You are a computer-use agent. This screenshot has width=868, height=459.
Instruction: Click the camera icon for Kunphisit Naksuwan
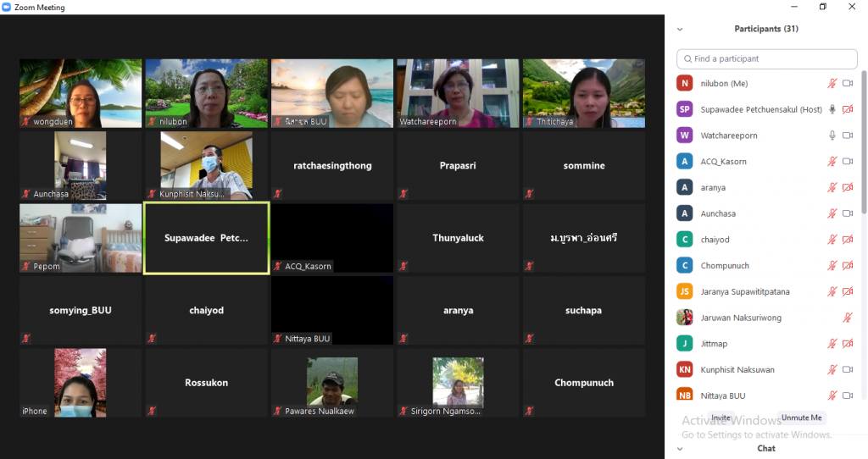tap(847, 370)
